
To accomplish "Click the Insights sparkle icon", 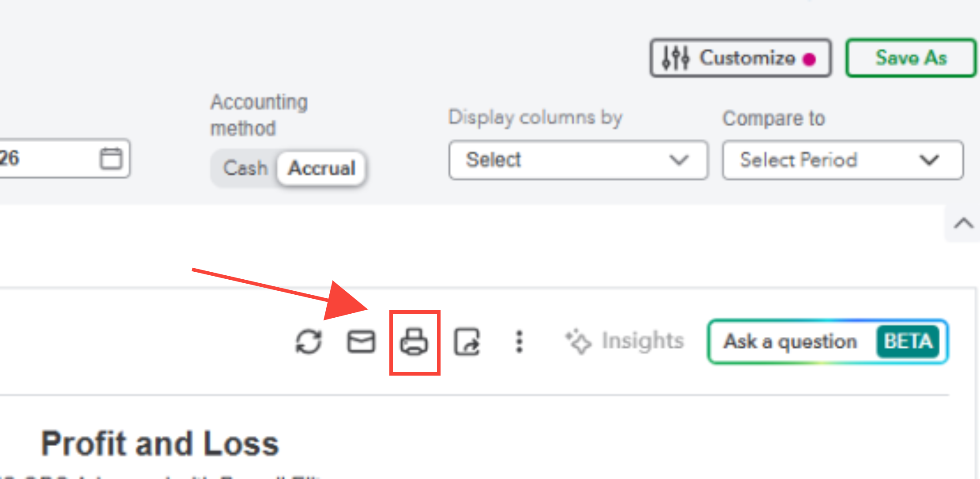I will 578,342.
